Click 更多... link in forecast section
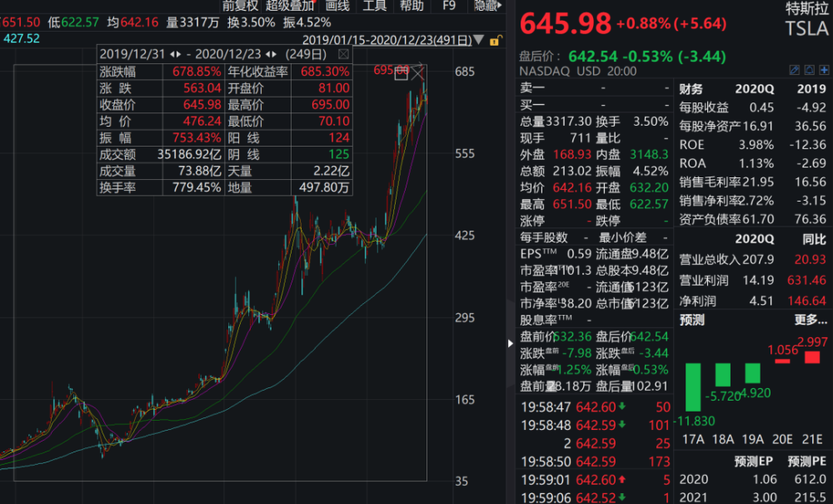 (811, 320)
